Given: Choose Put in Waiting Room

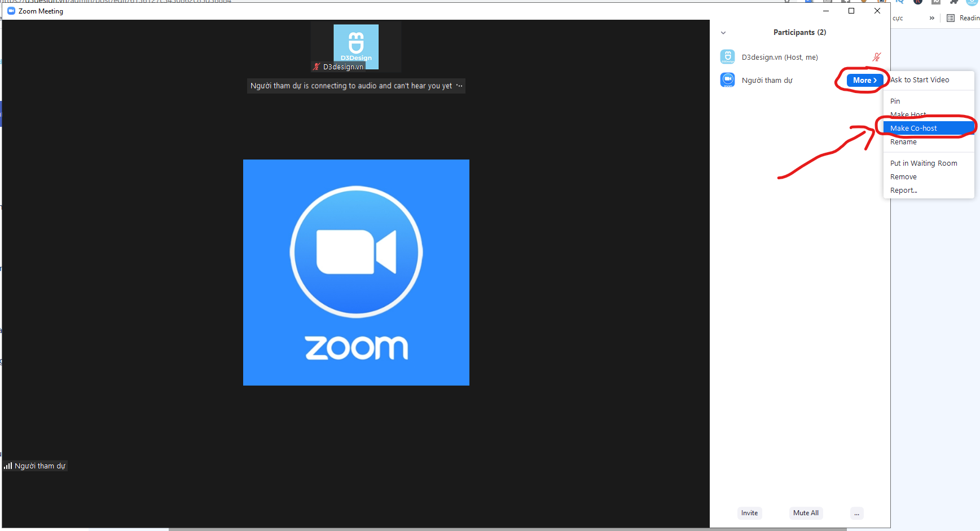Looking at the screenshot, I should [929, 163].
